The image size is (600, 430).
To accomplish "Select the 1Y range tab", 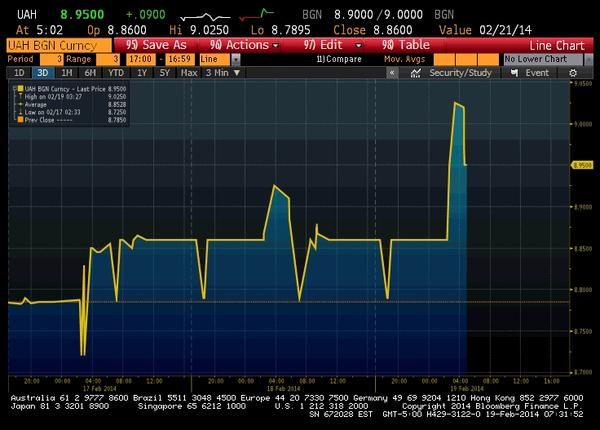I will (x=142, y=73).
